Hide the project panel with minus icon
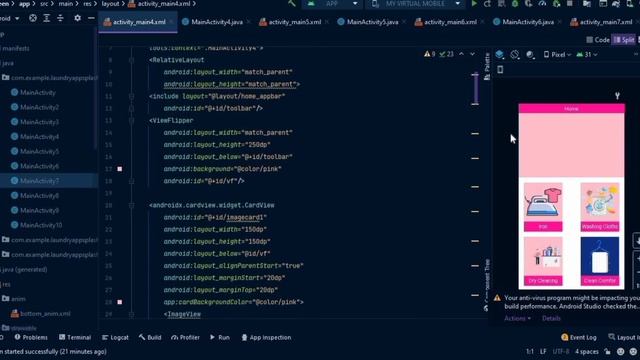 [91, 18]
